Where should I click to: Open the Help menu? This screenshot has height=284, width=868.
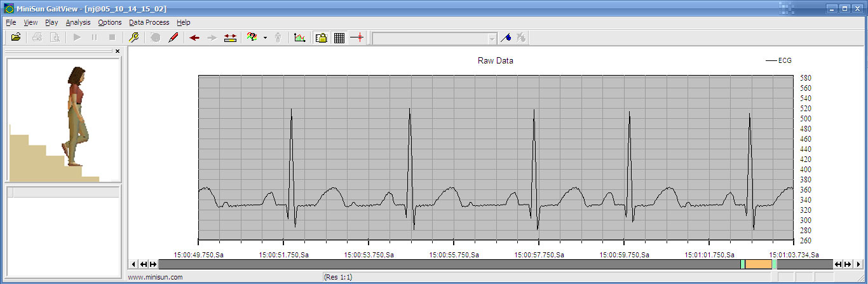coord(184,22)
